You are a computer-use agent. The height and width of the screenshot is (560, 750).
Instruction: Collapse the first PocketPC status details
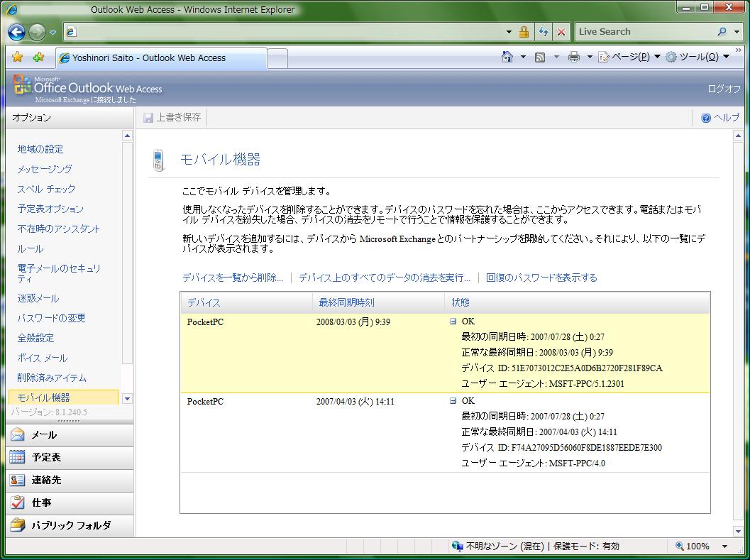[453, 322]
